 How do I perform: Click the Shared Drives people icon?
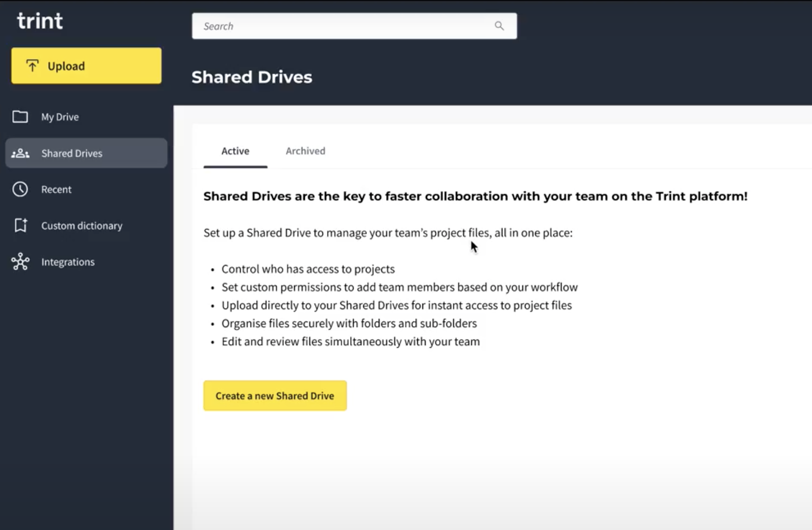(x=20, y=153)
